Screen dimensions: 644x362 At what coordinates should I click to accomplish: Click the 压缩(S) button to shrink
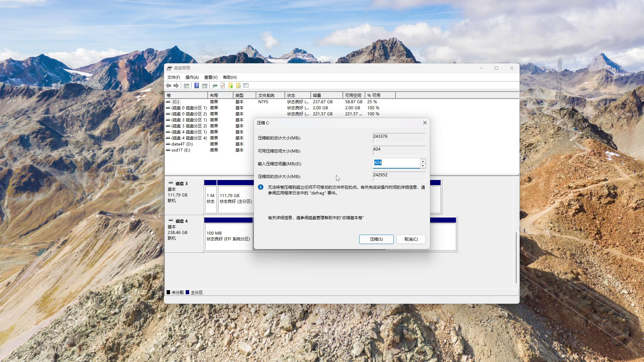[376, 239]
